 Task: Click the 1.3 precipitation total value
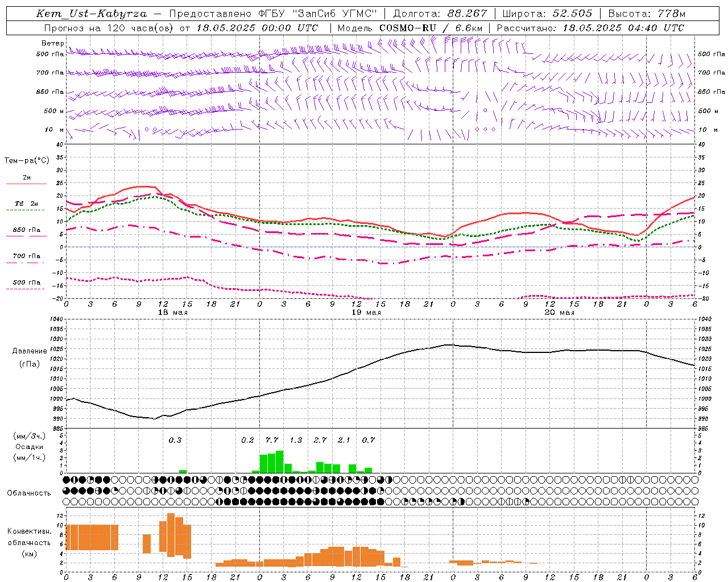296,440
